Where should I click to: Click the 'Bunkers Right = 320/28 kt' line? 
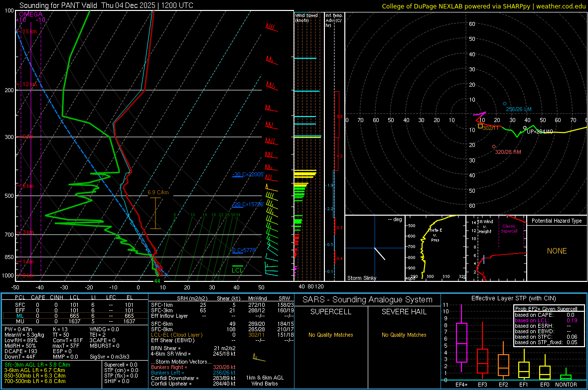(x=193, y=367)
